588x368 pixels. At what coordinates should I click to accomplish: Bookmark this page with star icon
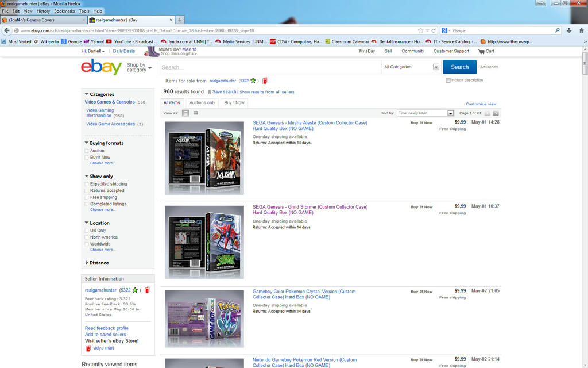coord(421,30)
